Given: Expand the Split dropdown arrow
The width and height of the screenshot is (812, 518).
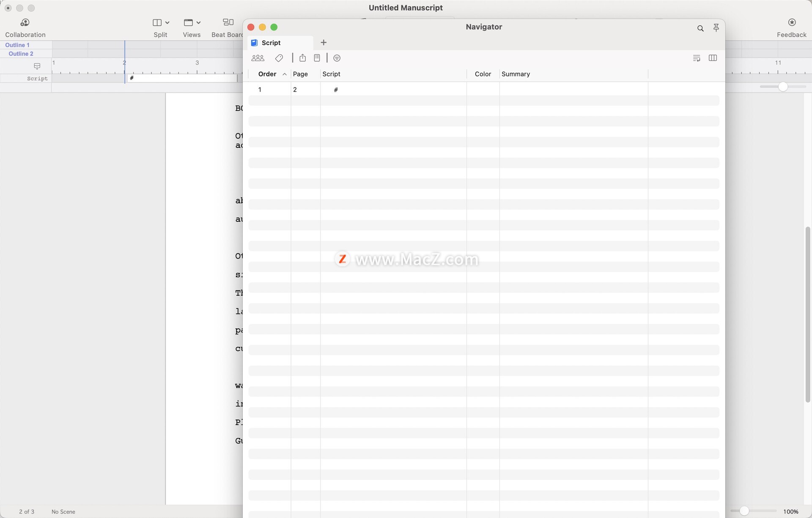Looking at the screenshot, I should point(167,22).
